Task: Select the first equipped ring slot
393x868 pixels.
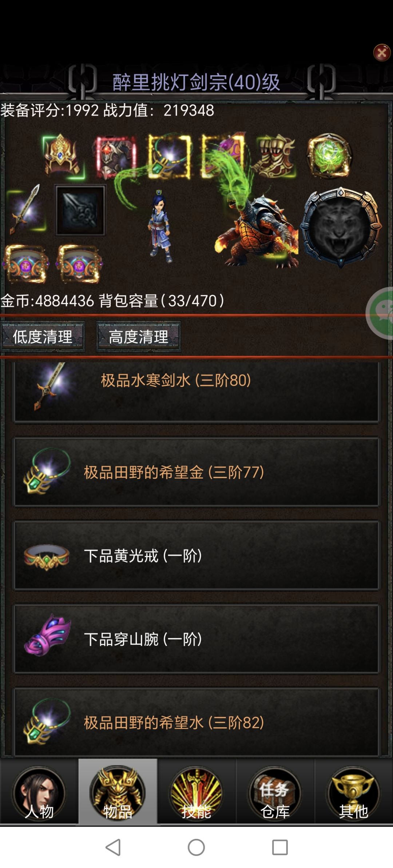Action: pos(26,264)
